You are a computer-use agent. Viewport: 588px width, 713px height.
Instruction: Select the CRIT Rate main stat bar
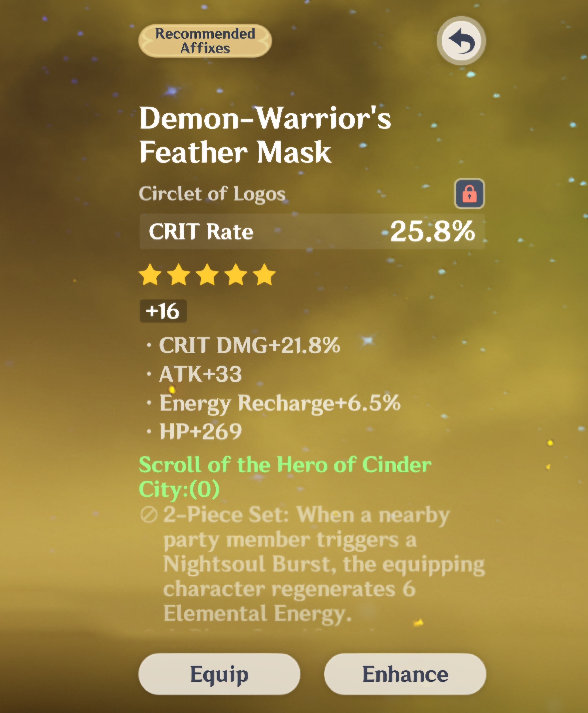pos(312,232)
